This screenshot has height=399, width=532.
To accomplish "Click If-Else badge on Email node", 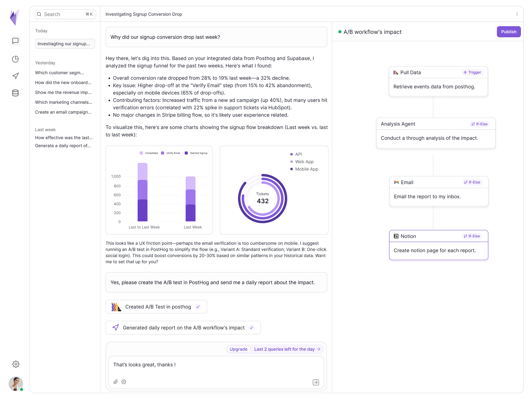I will (472, 182).
